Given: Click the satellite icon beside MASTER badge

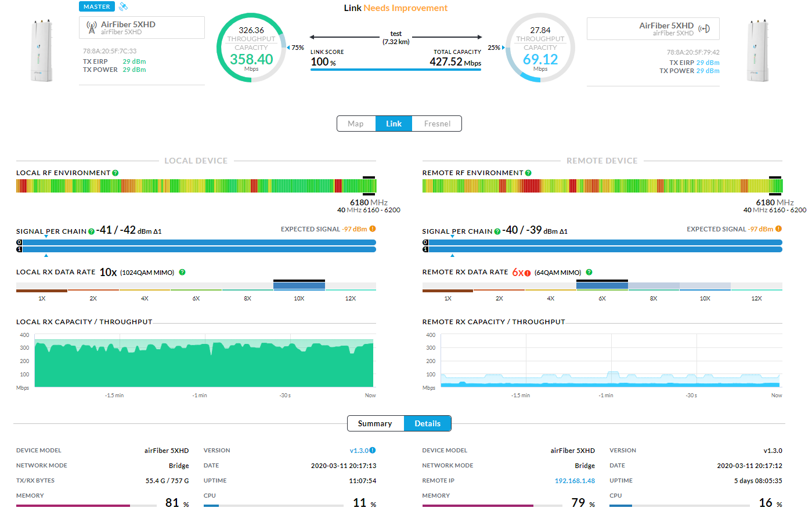Looking at the screenshot, I should pyautogui.click(x=123, y=7).
